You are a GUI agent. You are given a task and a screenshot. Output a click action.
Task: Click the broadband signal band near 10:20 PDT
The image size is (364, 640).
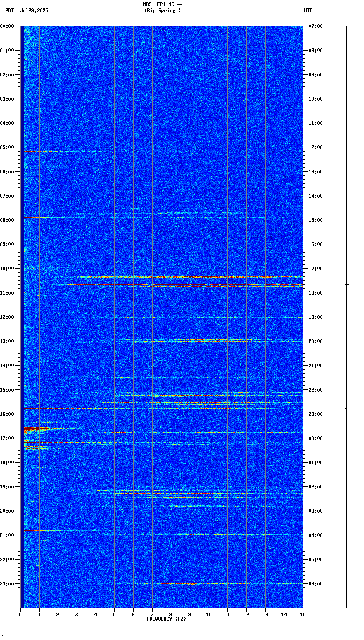pos(188,277)
